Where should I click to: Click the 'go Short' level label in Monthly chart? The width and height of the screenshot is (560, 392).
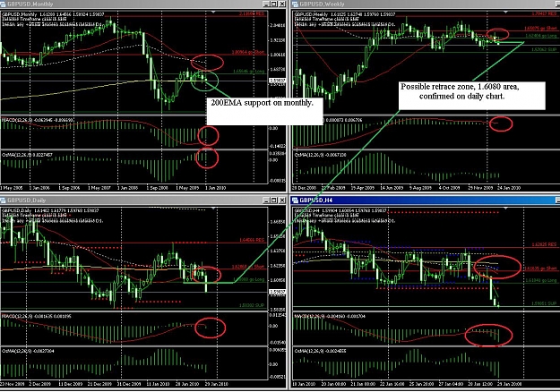248,53
